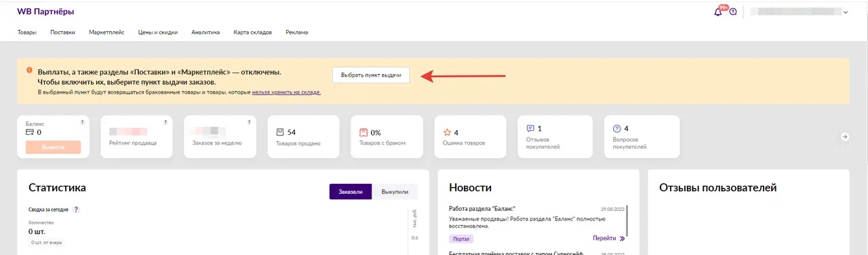This screenshot has width=868, height=255.
Task: Click the 0 шт. quantity value
Action: 37,231
